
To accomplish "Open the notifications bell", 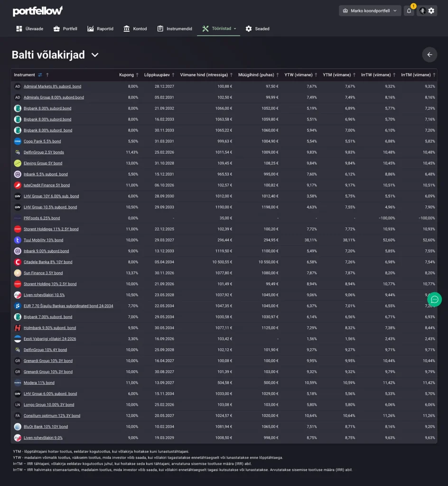I will 409,11.
